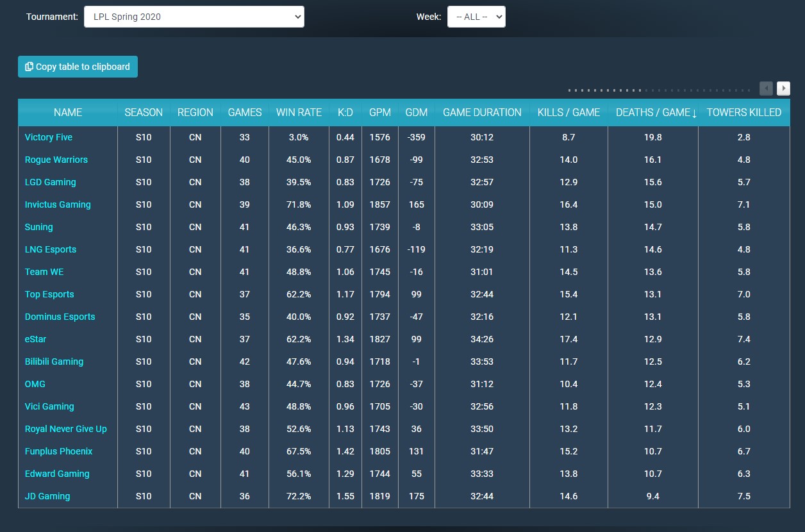Sort by REGION column header
The height and width of the screenshot is (532, 805).
pyautogui.click(x=195, y=112)
